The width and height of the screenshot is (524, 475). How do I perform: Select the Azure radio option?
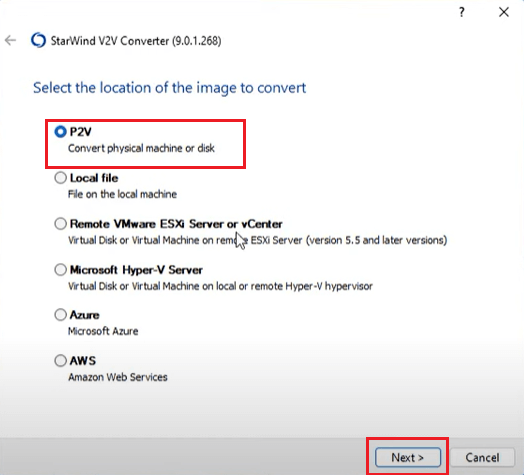(60, 315)
